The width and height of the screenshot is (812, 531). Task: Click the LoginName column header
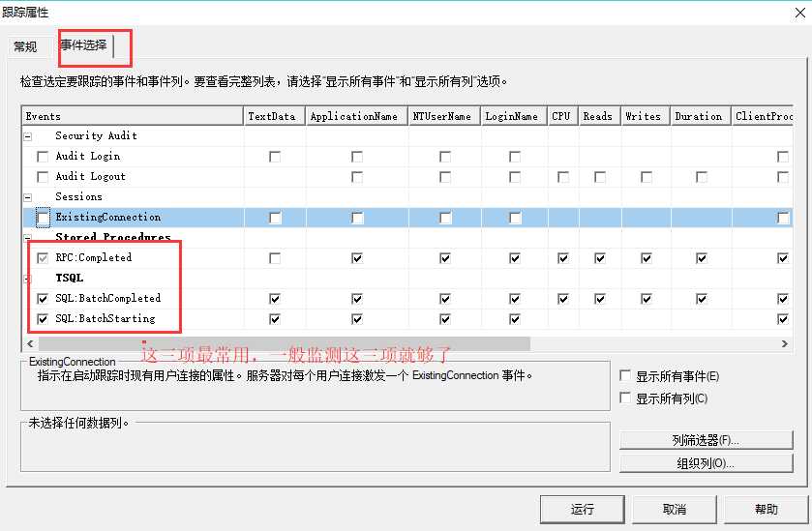[514, 116]
